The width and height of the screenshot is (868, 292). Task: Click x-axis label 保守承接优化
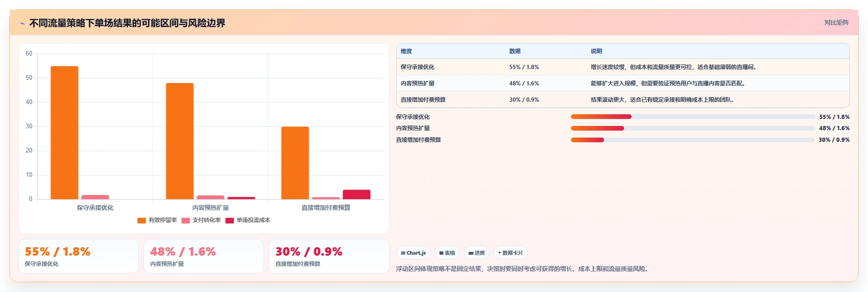pyautogui.click(x=95, y=208)
